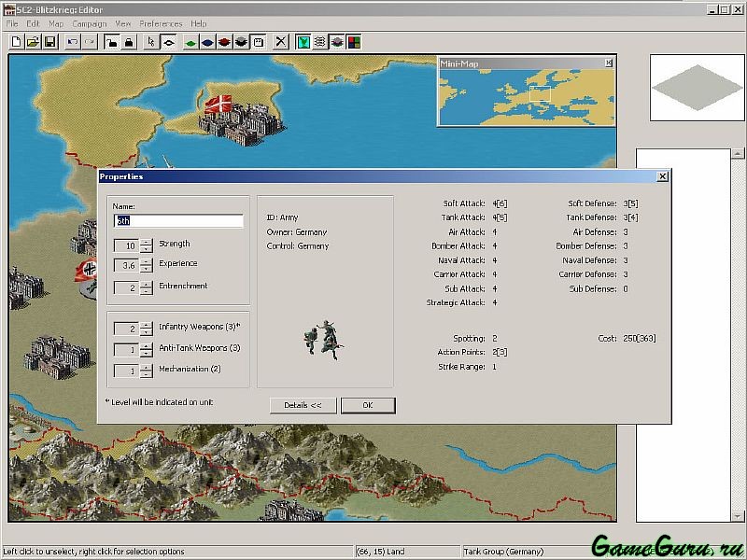Click the Details << button
Screen dimensions: 747x560
click(x=303, y=405)
